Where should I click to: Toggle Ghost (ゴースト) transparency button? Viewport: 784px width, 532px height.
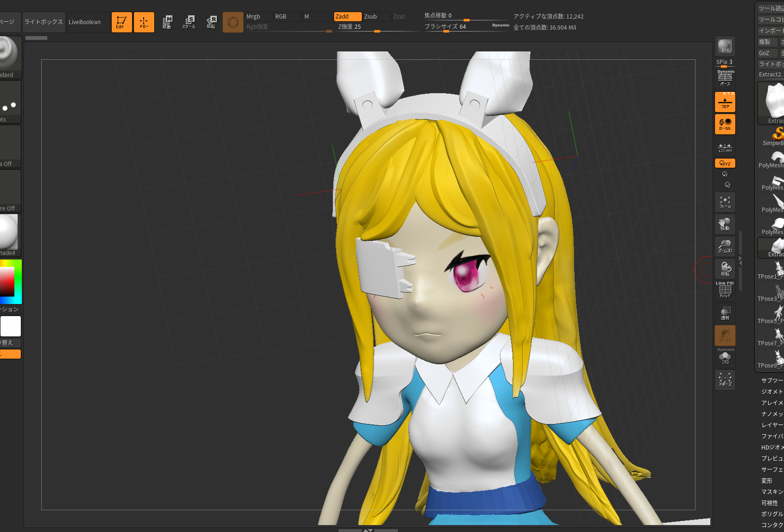click(725, 335)
